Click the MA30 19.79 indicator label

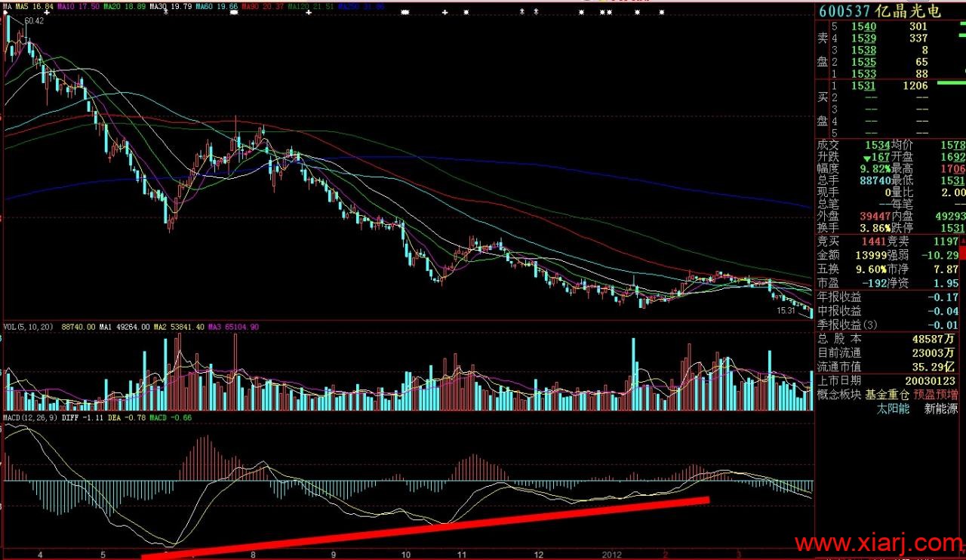click(x=170, y=6)
